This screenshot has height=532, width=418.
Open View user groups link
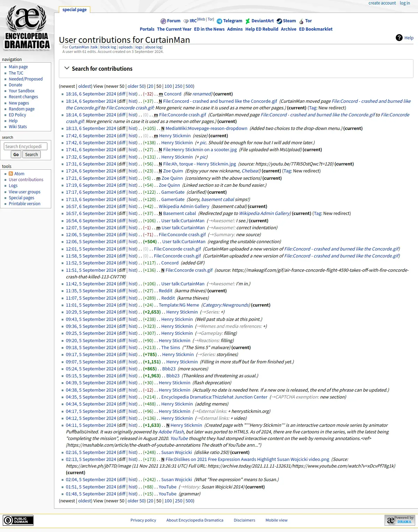tap(25, 192)
